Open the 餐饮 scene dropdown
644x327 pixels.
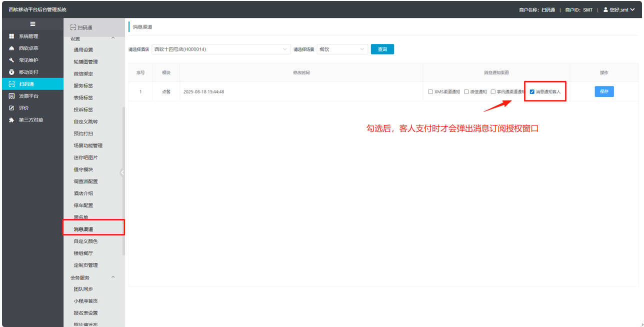pyautogui.click(x=342, y=49)
